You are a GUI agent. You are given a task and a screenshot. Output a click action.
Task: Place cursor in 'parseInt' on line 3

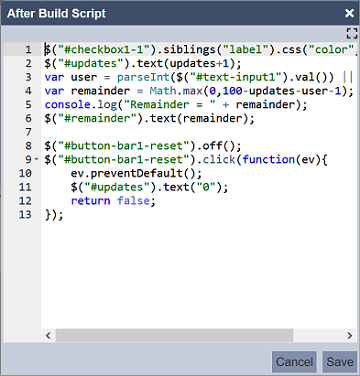pyautogui.click(x=143, y=77)
